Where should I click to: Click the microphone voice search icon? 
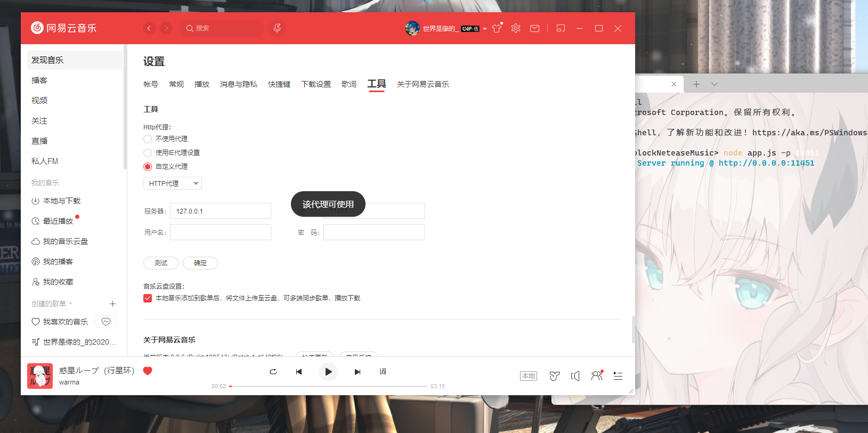(x=277, y=28)
